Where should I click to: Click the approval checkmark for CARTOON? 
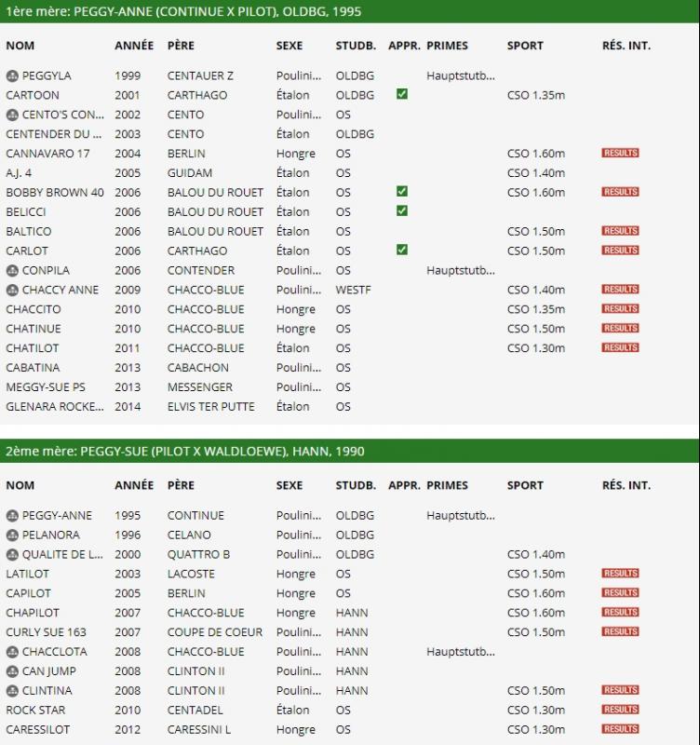tap(402, 94)
